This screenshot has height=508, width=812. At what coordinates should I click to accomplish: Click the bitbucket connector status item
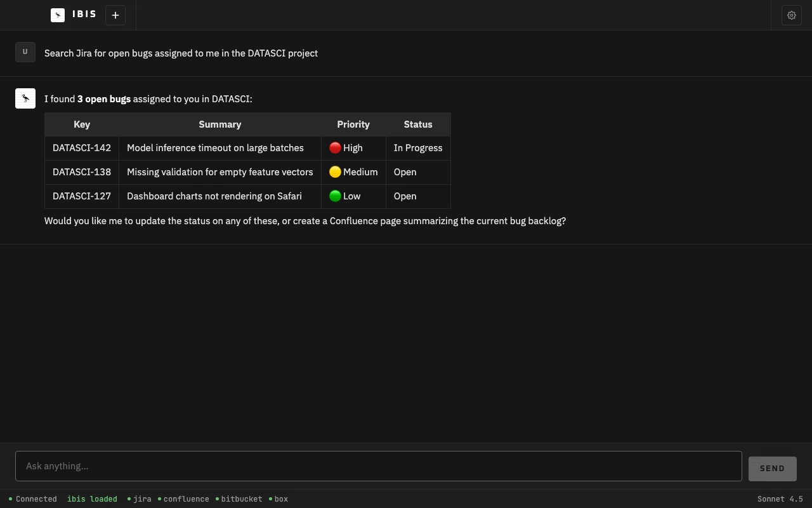point(240,499)
